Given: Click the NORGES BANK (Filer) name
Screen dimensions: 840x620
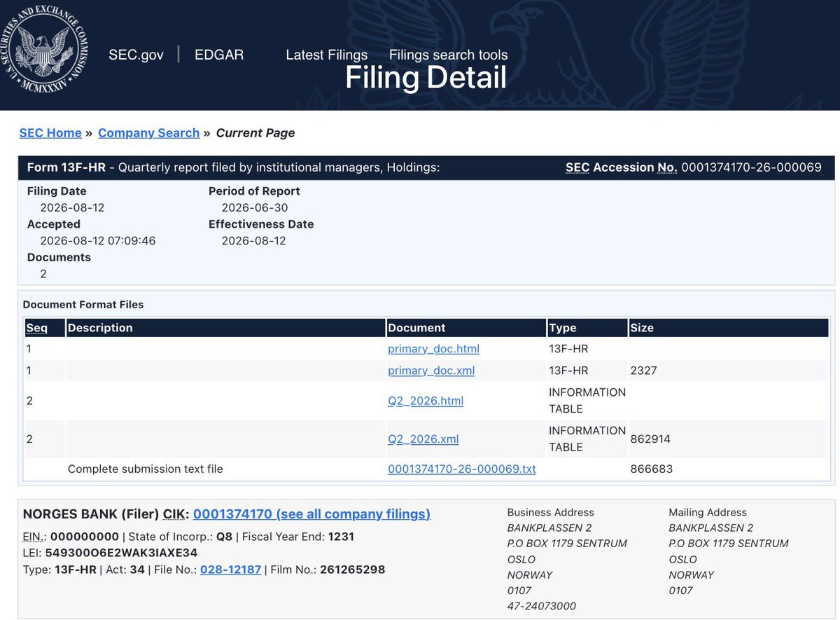Looking at the screenshot, I should click(x=91, y=514).
